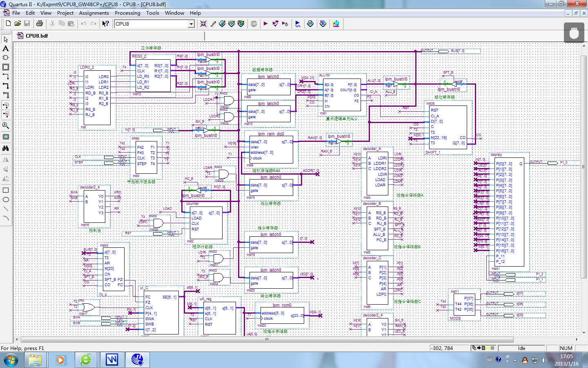588x368 pixels.
Task: Expand the CPU8 project dropdown
Action: pos(191,24)
